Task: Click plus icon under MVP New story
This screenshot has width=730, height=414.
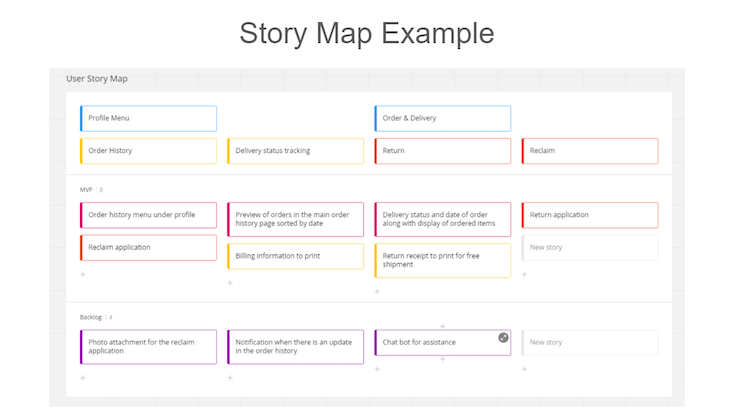Action: (524, 274)
